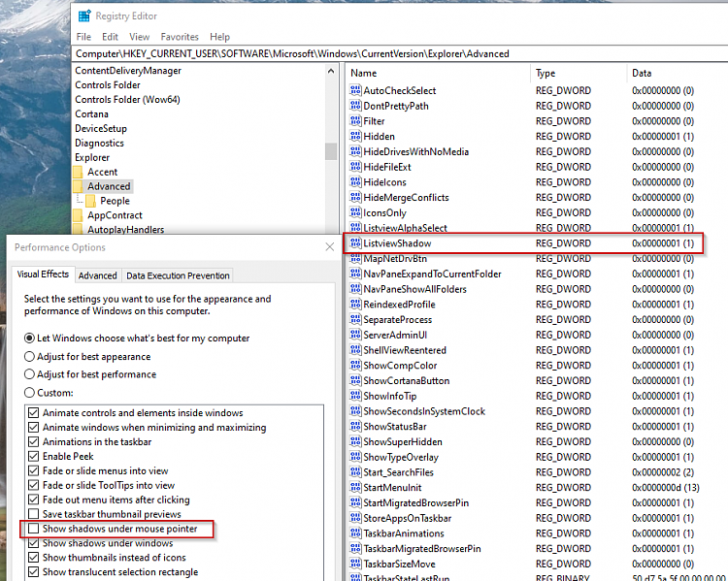
Task: Select the Explorer key in tree
Action: point(92,157)
